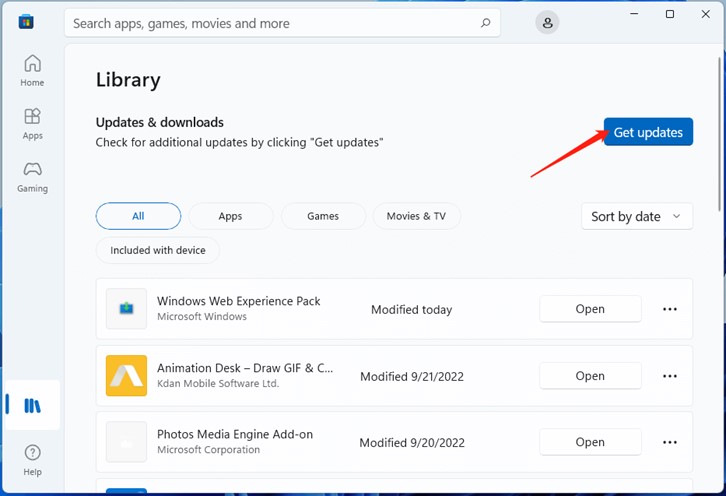Image resolution: width=726 pixels, height=496 pixels.
Task: Open more options for Windows Web Experience Pack
Action: (670, 309)
